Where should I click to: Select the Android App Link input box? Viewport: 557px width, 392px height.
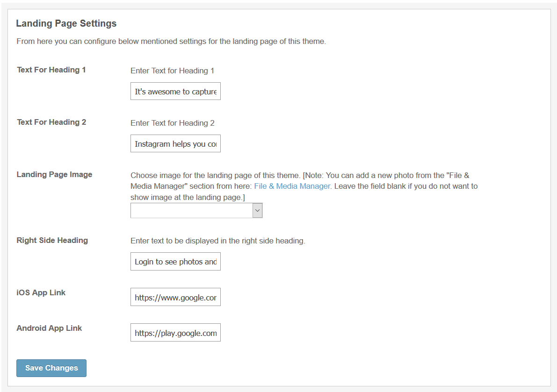(175, 333)
